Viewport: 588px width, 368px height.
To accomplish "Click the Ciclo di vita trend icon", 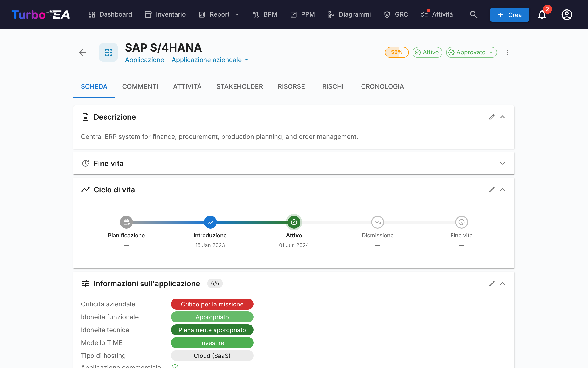I will pos(85,190).
